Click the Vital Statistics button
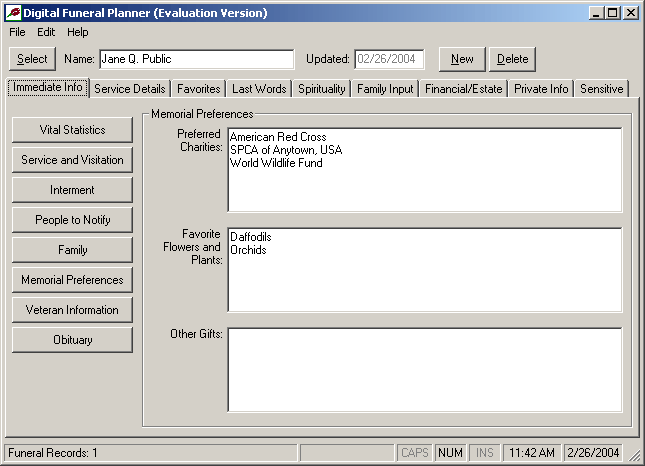The width and height of the screenshot is (645, 466). point(72,130)
